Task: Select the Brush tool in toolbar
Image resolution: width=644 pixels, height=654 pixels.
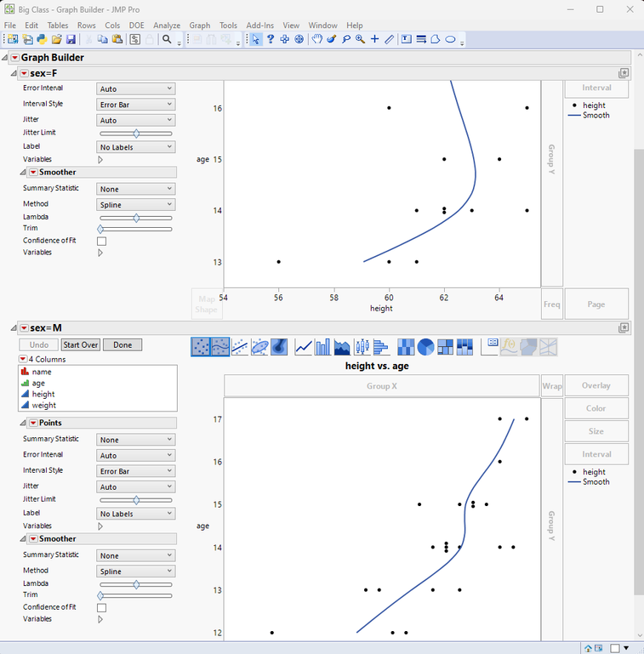Action: click(x=332, y=39)
